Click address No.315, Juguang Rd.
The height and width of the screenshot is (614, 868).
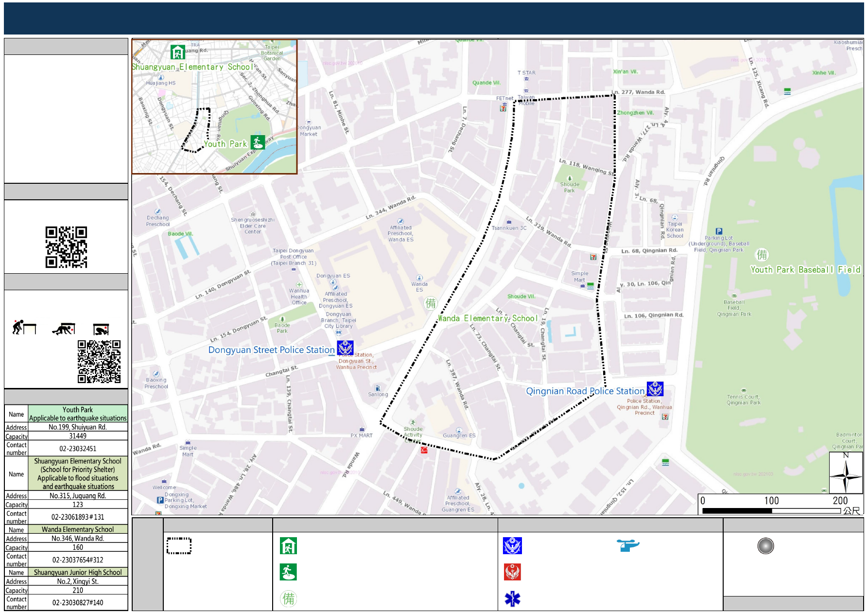(78, 495)
